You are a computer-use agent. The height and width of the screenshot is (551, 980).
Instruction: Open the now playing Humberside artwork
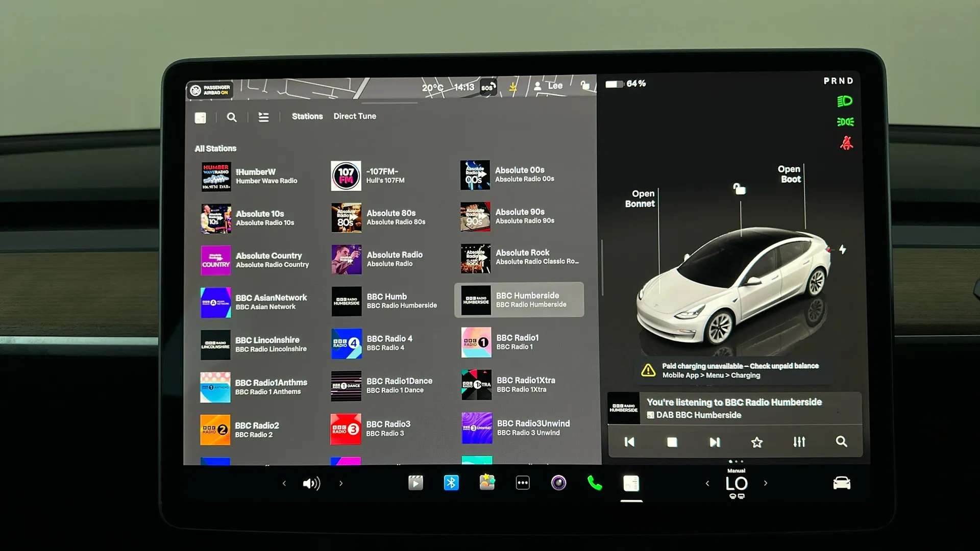pos(624,408)
